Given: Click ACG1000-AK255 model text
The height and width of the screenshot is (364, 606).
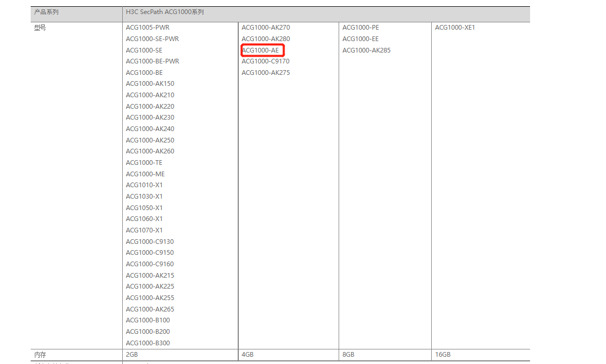Looking at the screenshot, I should [x=150, y=297].
